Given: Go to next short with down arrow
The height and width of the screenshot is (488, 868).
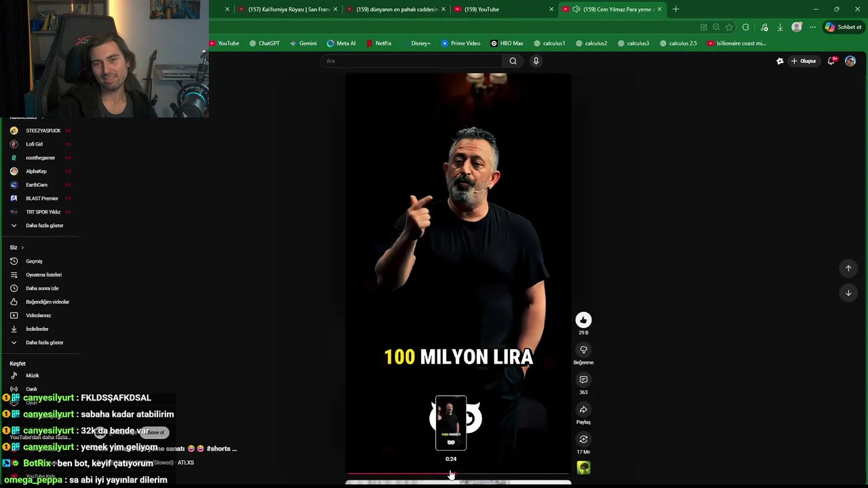Looking at the screenshot, I should 848,293.
